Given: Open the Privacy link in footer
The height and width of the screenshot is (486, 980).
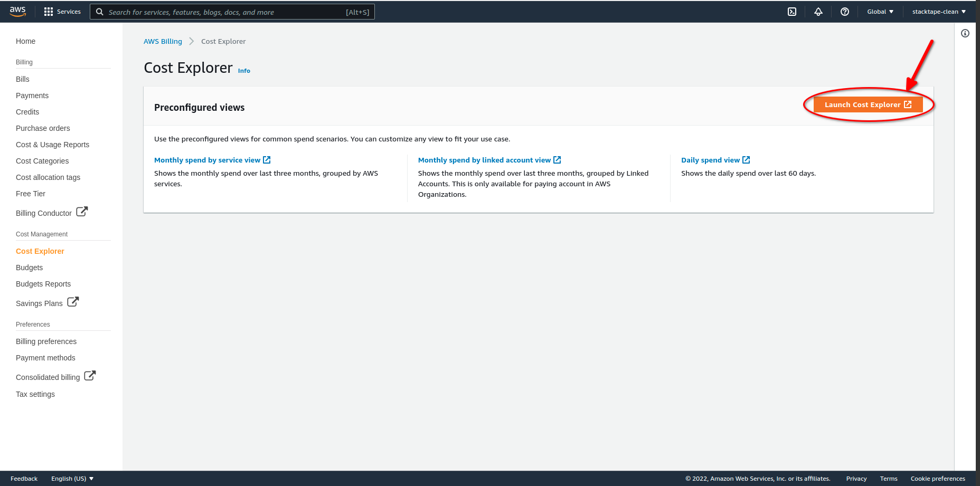Looking at the screenshot, I should point(856,479).
